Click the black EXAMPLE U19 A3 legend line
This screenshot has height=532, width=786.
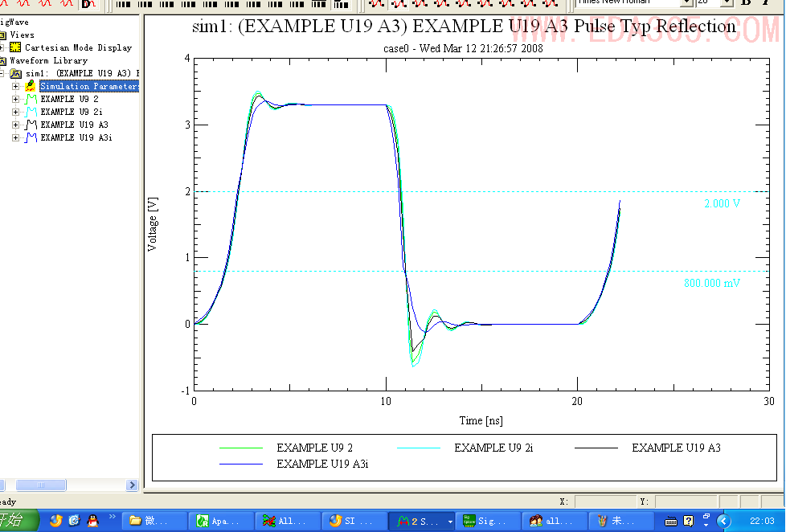click(x=596, y=448)
